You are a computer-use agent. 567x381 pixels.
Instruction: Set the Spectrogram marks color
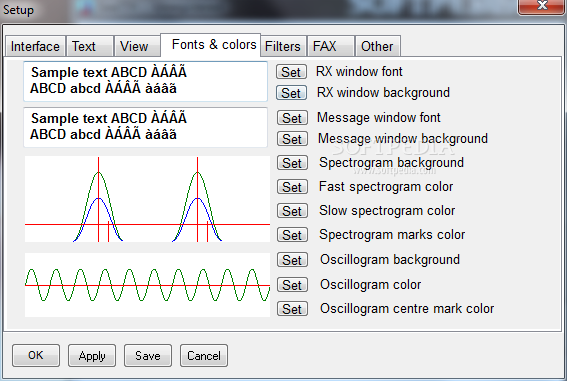point(292,235)
